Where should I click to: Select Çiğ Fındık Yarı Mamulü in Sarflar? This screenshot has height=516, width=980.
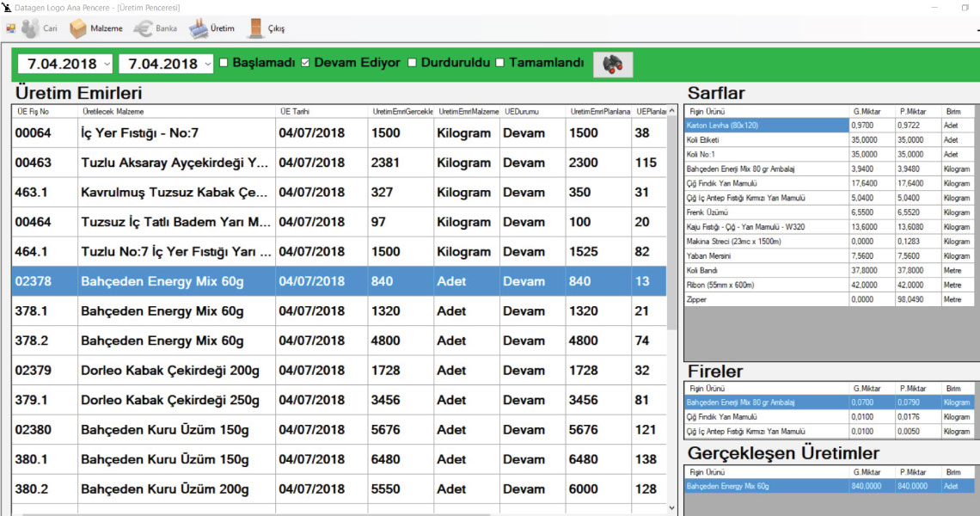pyautogui.click(x=830, y=183)
